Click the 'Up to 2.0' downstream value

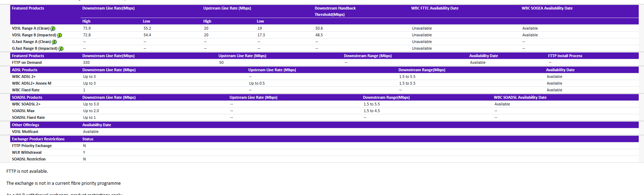click(x=91, y=111)
